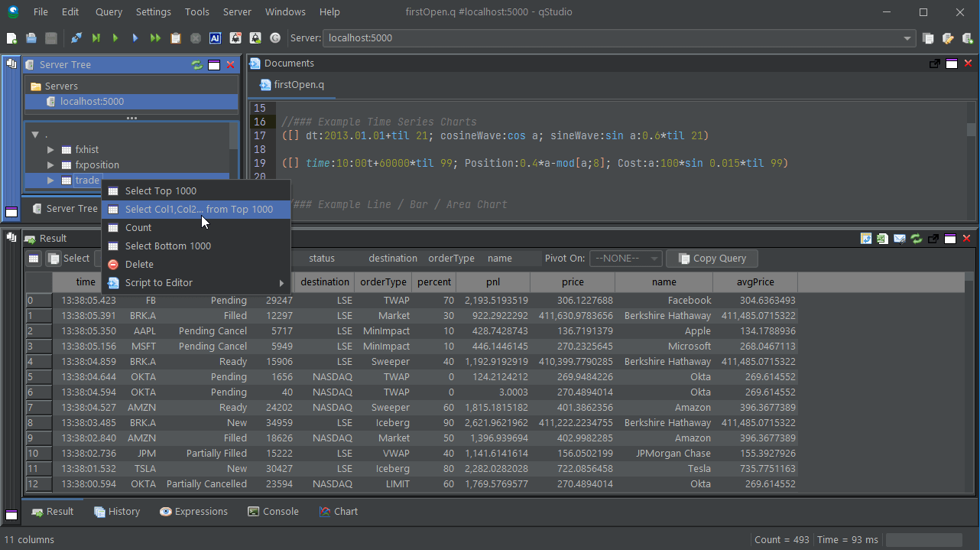Screen dimensions: 980x550
Task: Open the Server connection dropdown
Action: 907,38
